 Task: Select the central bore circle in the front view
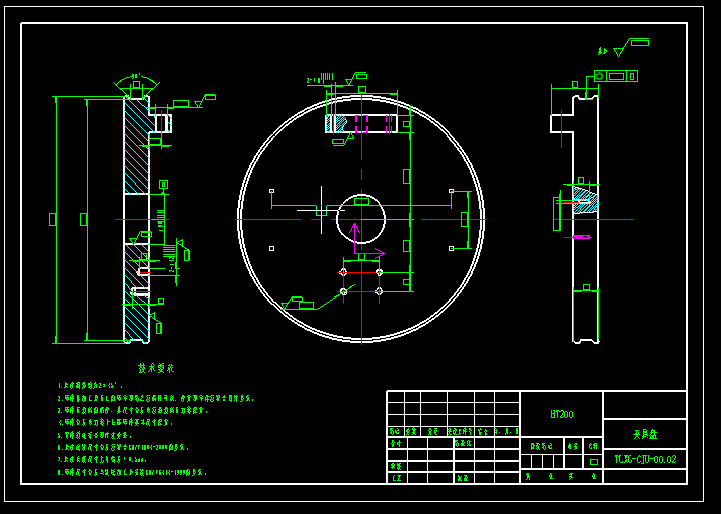coord(361,219)
